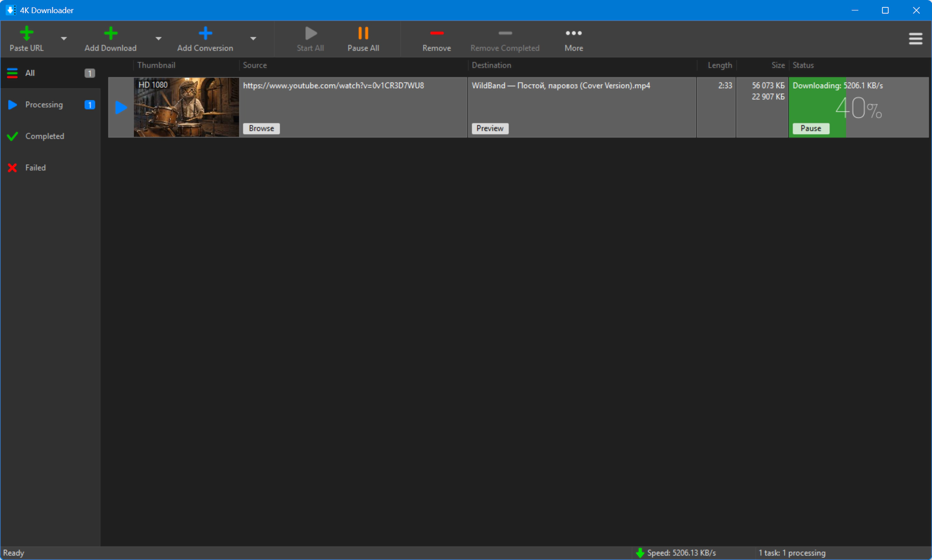Viewport: 932px width, 560px height.
Task: Open the Add Download dropdown arrow
Action: (158, 39)
